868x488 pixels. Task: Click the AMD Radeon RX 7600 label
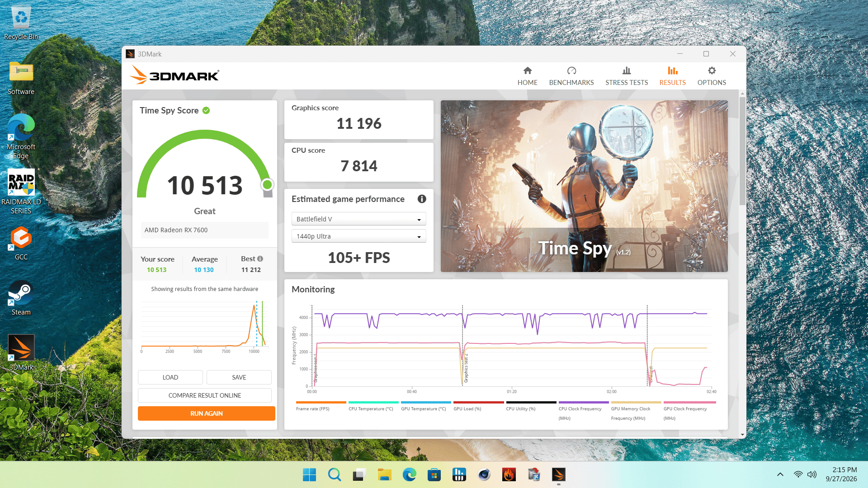point(176,230)
